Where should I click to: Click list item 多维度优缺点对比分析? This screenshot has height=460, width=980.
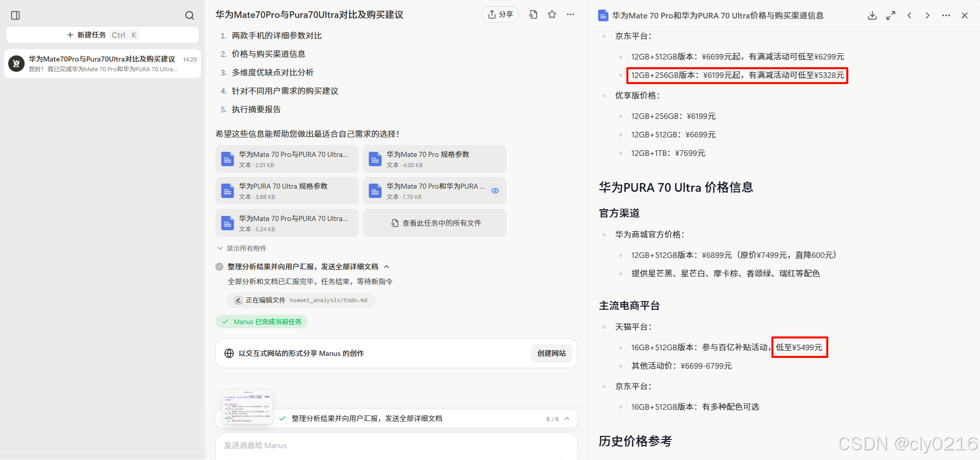coord(273,72)
